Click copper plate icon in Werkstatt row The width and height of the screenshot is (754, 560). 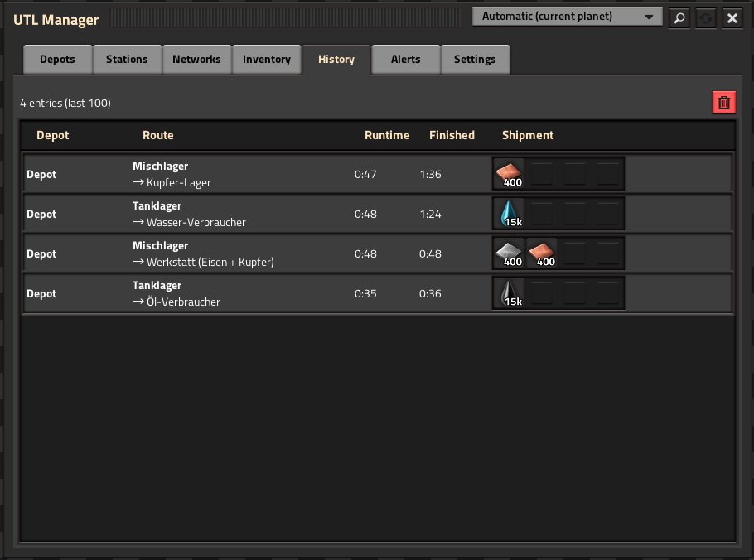pos(542,253)
